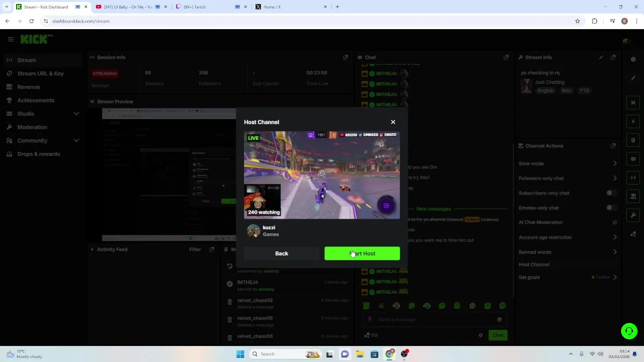The height and width of the screenshot is (362, 644).
Task: Open the green support headset button
Action: (629, 331)
